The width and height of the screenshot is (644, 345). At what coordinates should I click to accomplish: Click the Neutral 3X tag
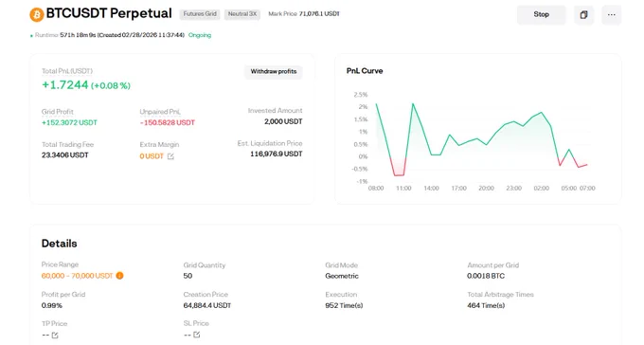(x=242, y=14)
